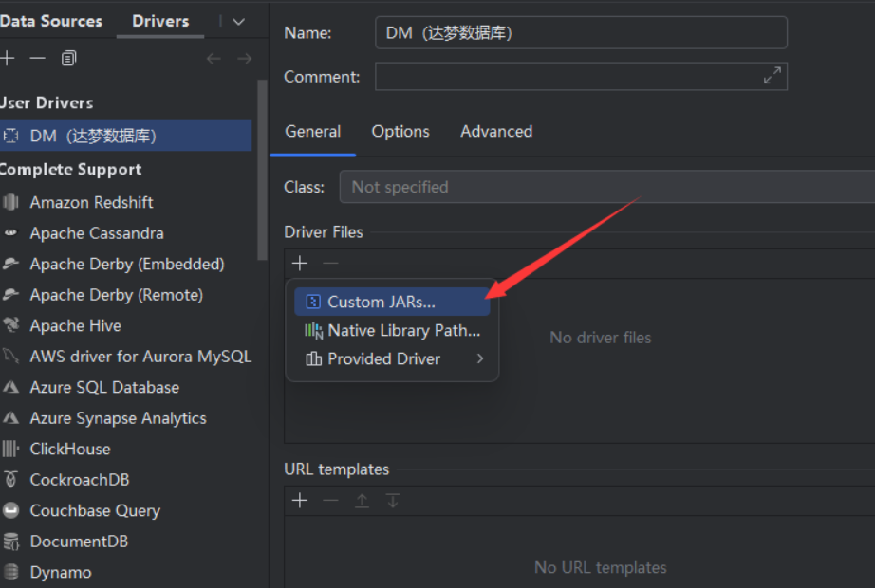The image size is (875, 588).
Task: Add URL template with plus button
Action: 300,501
